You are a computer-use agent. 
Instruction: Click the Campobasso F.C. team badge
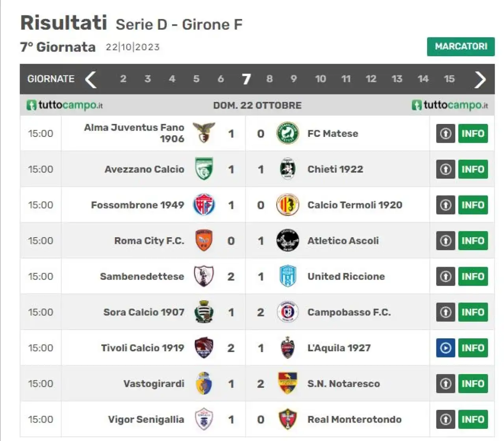click(288, 312)
